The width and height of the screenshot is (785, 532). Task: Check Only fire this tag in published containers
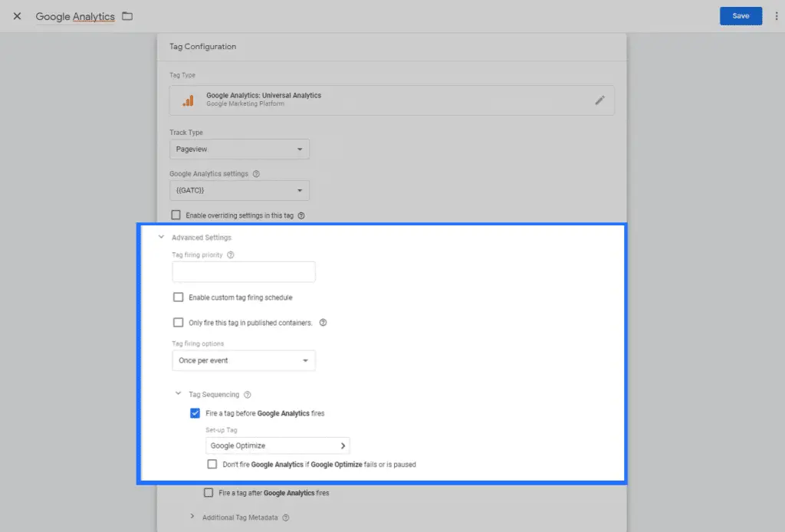178,322
